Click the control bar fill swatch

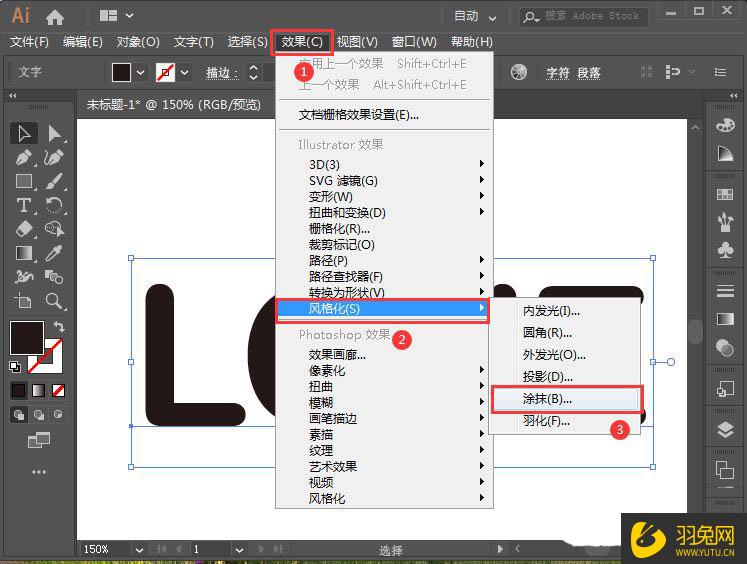121,73
